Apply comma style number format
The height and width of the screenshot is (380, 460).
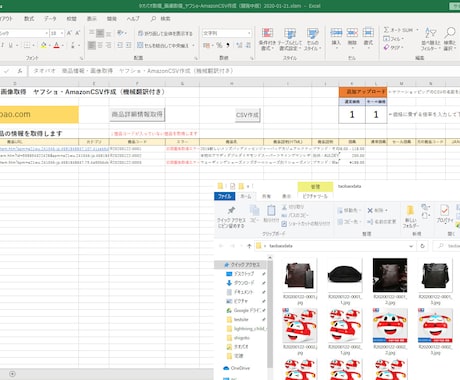click(x=228, y=45)
